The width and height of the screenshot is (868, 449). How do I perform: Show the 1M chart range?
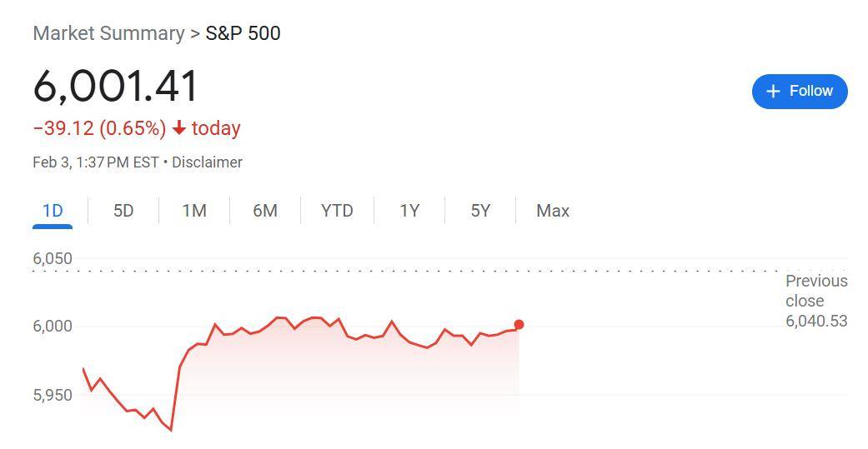[x=194, y=211]
